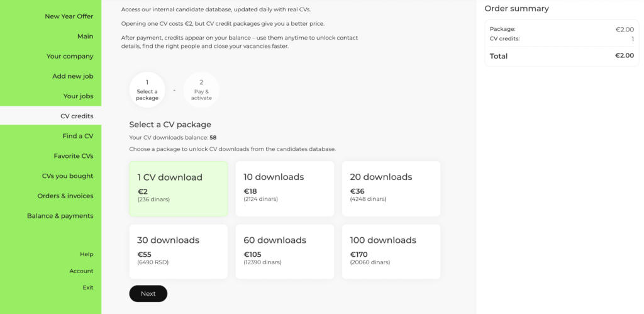The width and height of the screenshot is (644, 314).
Task: Open Balance & payments page
Action: click(60, 216)
